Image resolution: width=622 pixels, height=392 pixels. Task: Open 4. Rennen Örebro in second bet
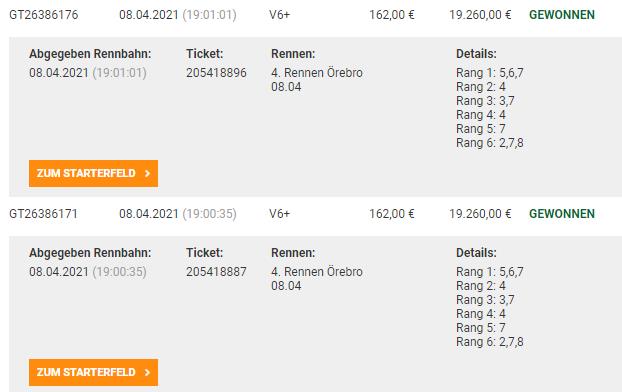tap(317, 272)
